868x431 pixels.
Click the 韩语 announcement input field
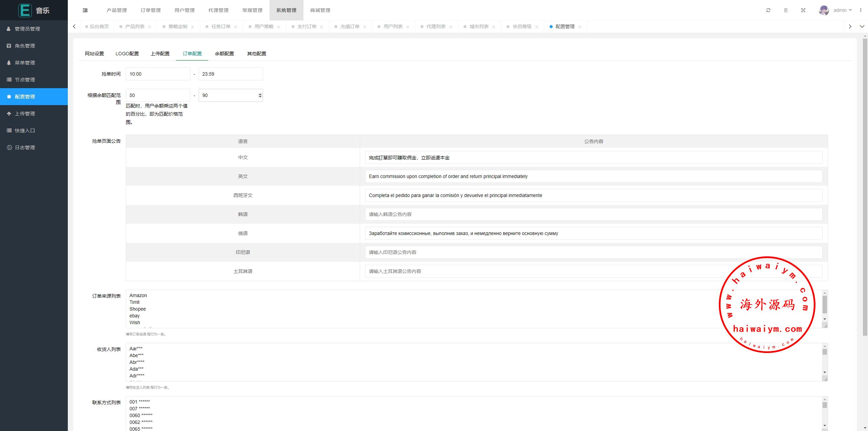tap(593, 214)
